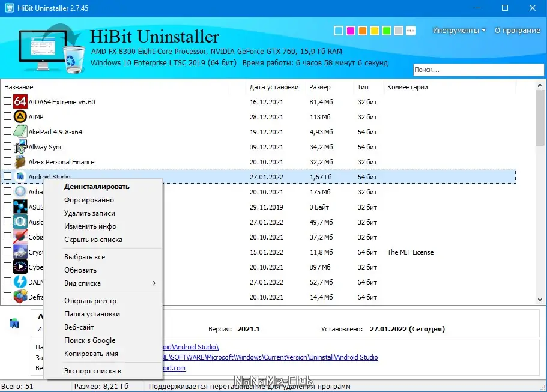The width and height of the screenshot is (547, 392).
Task: Open Папка установки from context menu
Action: click(103, 314)
